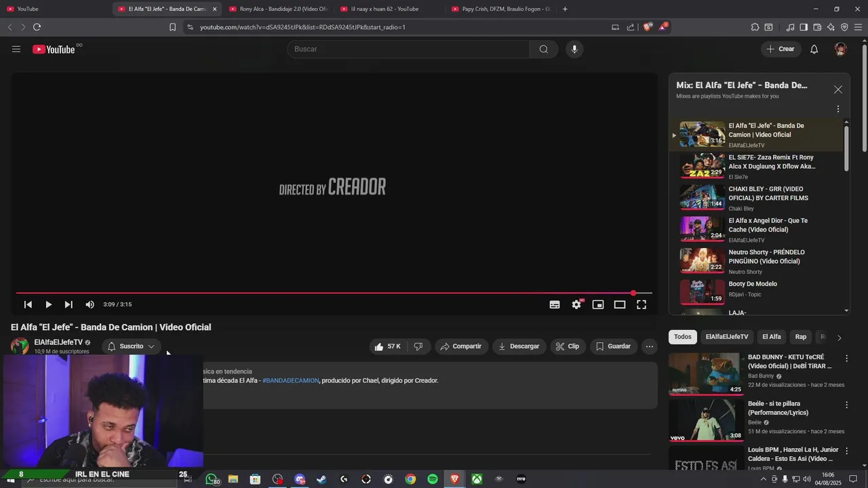Enter fullscreen mode
The width and height of the screenshot is (868, 488).
click(642, 304)
